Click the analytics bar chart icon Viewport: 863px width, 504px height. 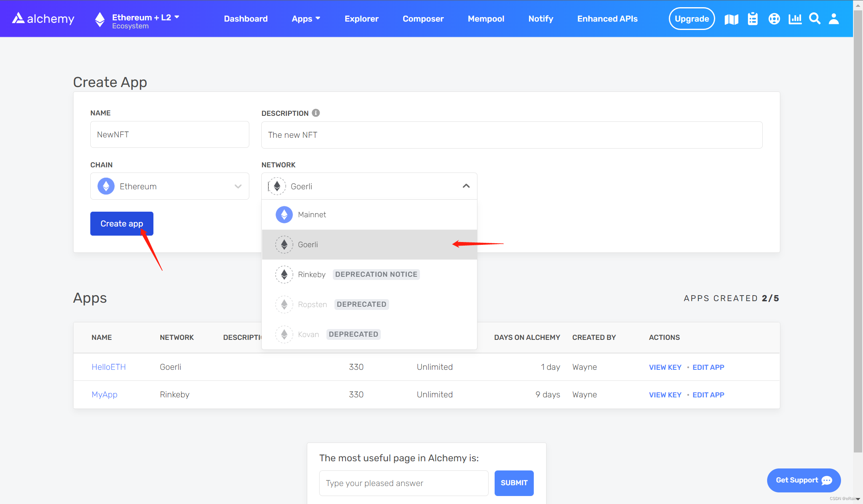coord(795,19)
